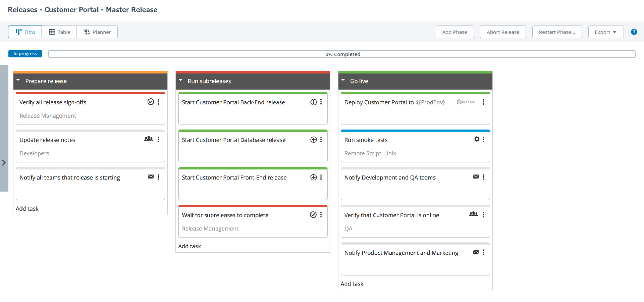The image size is (644, 302).
Task: Click the gate icon on Verify all release sign-offs
Action: (151, 102)
